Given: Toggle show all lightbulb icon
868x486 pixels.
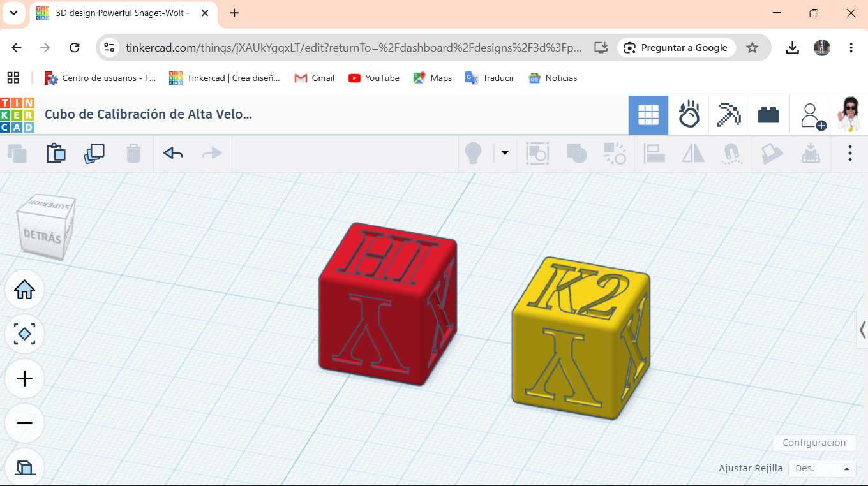Looking at the screenshot, I should pos(473,153).
